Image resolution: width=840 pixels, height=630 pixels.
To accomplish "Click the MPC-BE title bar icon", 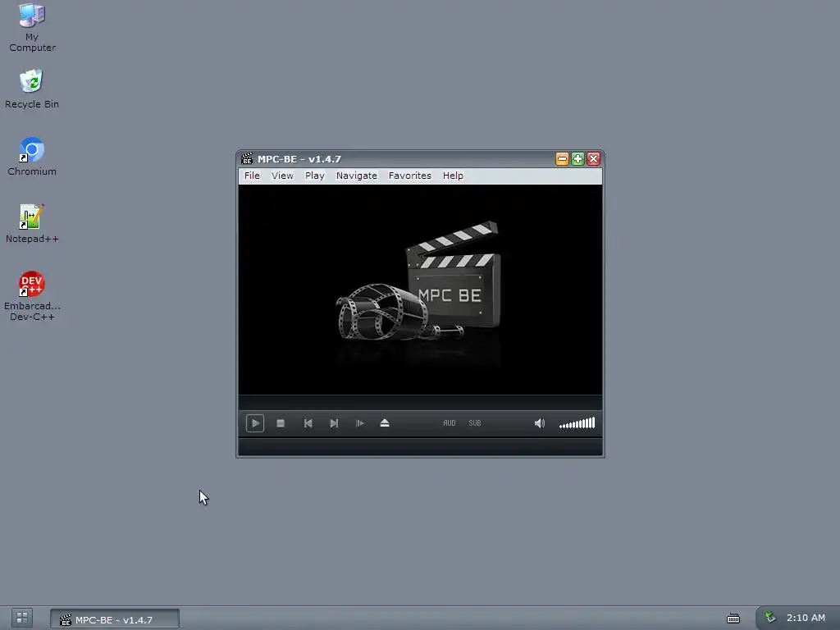I will [x=247, y=159].
